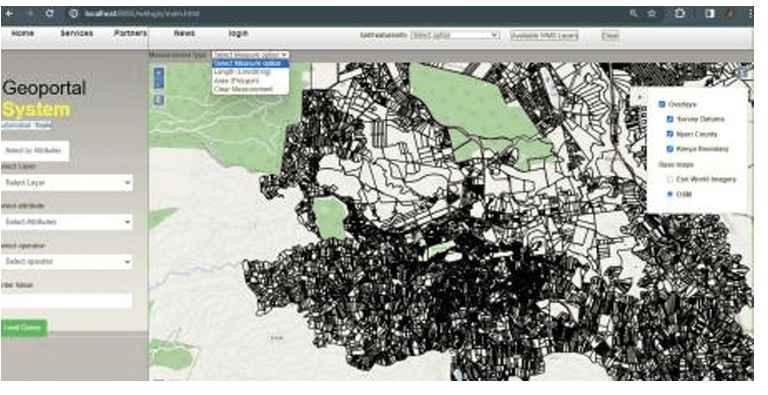The width and height of the screenshot is (768, 395).
Task: Open the dropdown left of Available WMS Layers
Action: click(x=455, y=35)
